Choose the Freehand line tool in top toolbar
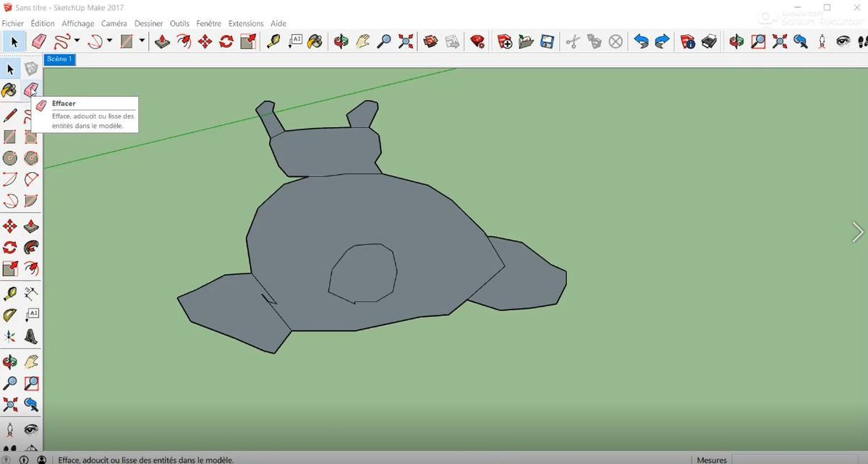 (61, 41)
